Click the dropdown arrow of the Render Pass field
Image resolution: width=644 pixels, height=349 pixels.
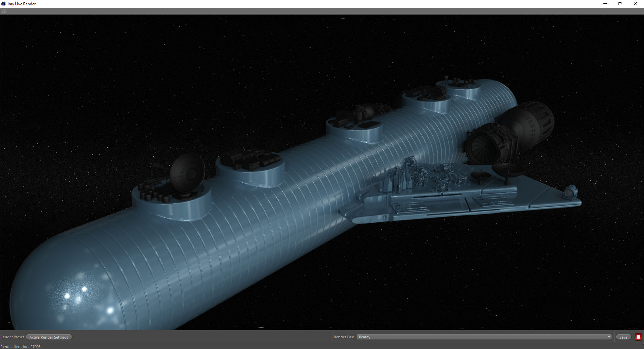click(x=609, y=337)
